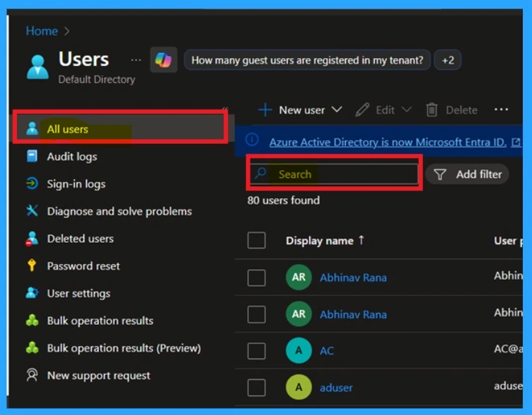Open the Copilot icon beside Users title
The width and height of the screenshot is (532, 415).
pos(163,59)
